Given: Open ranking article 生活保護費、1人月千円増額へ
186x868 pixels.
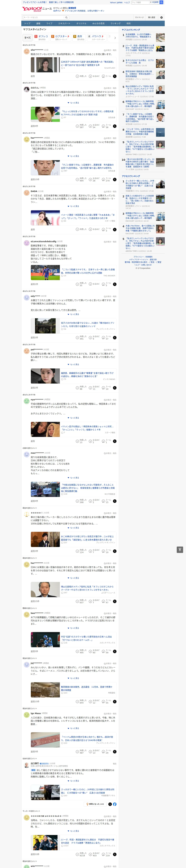Looking at the screenshot, I should (138, 36).
